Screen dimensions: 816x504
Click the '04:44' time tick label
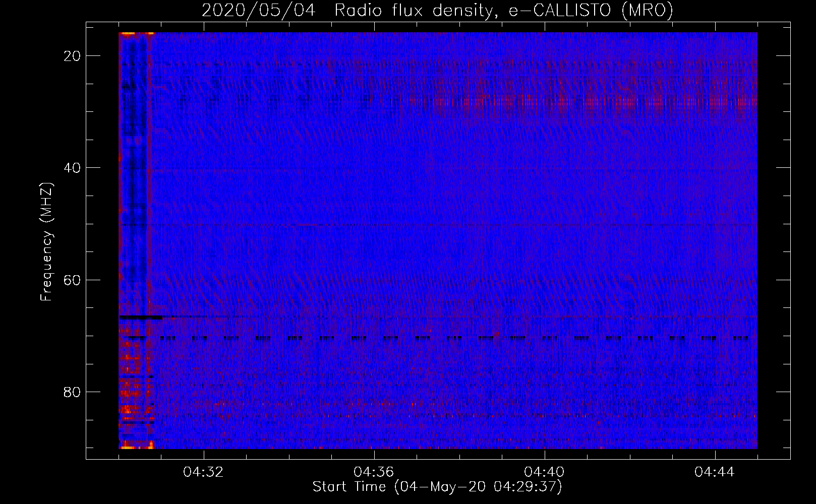click(x=715, y=472)
